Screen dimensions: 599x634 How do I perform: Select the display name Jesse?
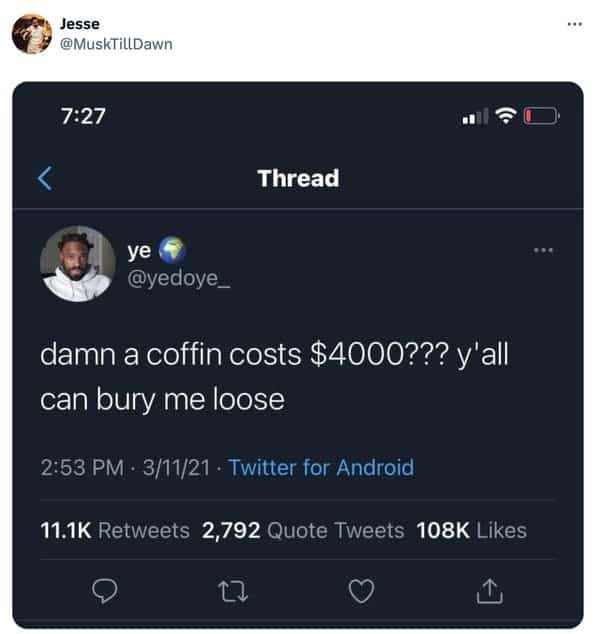[80, 24]
